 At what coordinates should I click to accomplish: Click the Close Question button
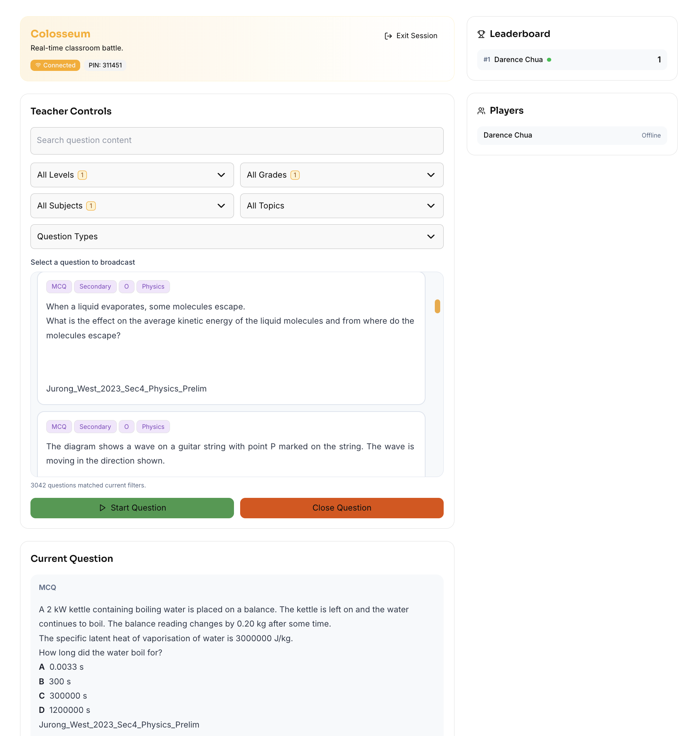coord(342,508)
